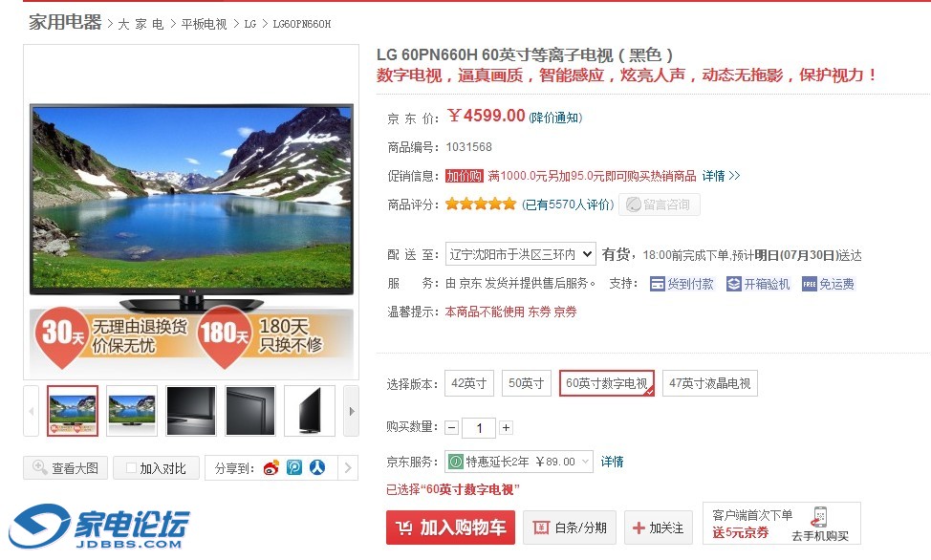Add the TV to cart with 加入购物车
Viewport: 931px width, 560px height.
coord(450,528)
